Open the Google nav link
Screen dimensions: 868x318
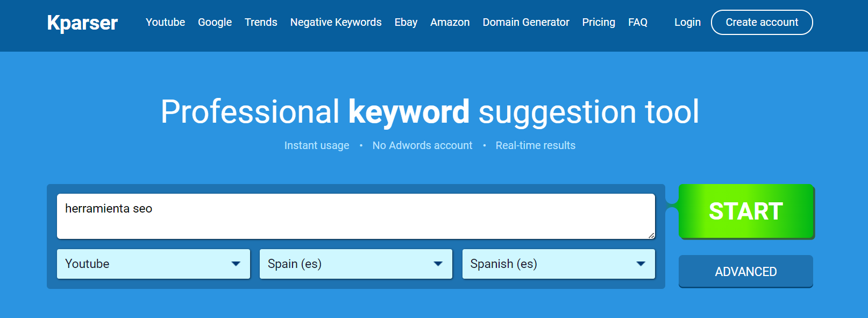(215, 22)
